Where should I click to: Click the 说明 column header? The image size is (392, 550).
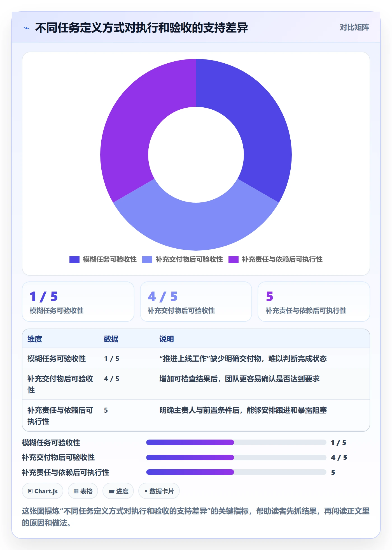167,339
